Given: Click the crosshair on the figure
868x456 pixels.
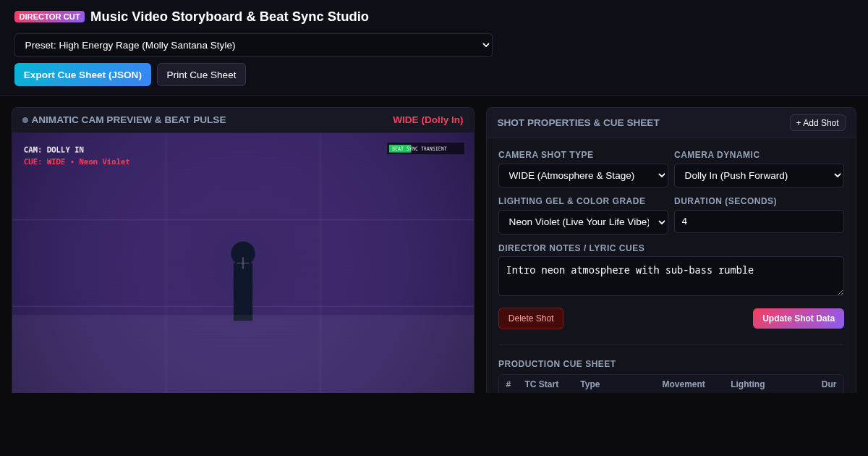Looking at the screenshot, I should [243, 263].
